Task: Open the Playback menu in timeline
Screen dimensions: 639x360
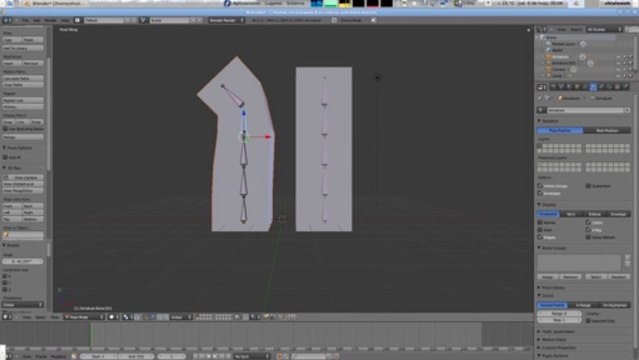Action: [58, 356]
